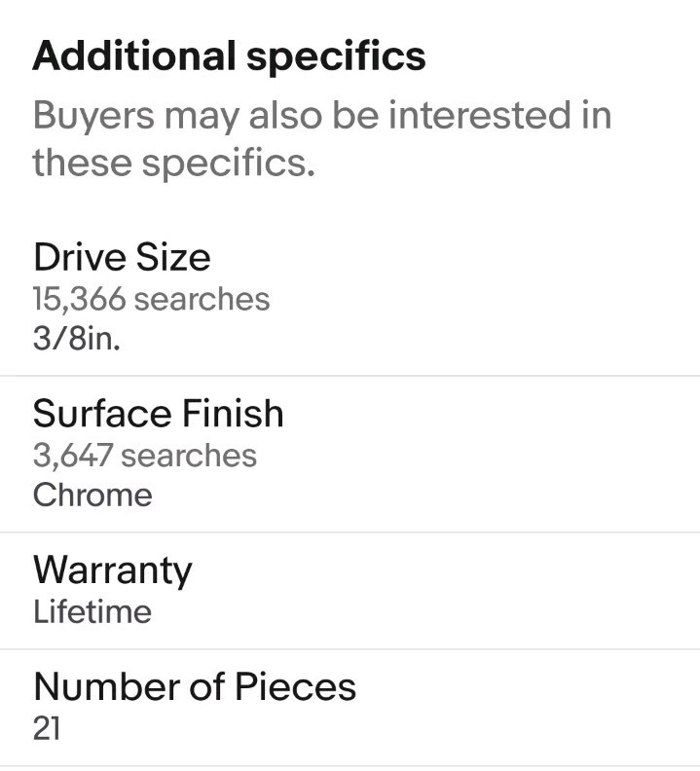This screenshot has width=700, height=771.
Task: Edit the Lifetime warranty value
Action: pos(92,611)
